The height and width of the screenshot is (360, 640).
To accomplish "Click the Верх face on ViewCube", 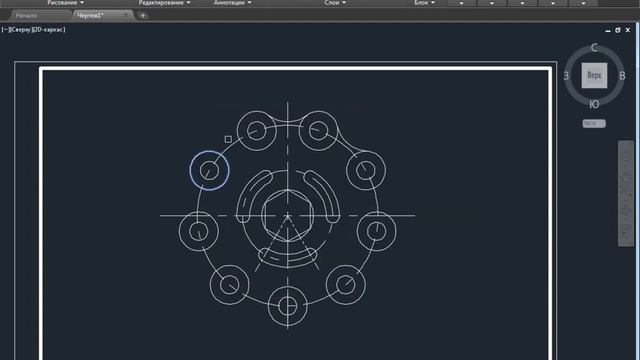I will [x=594, y=75].
